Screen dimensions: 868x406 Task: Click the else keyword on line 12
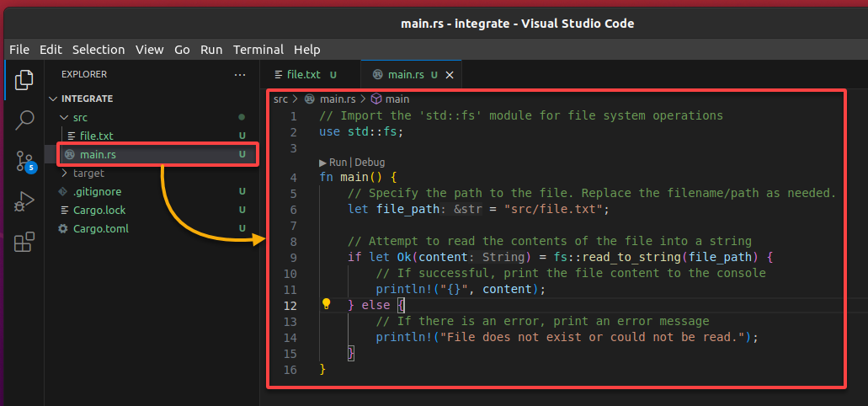375,305
